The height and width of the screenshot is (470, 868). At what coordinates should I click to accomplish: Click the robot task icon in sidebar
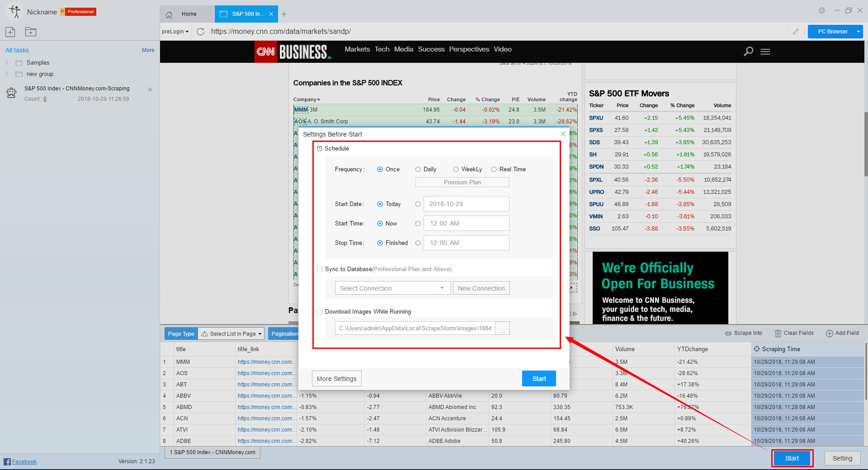(11, 93)
